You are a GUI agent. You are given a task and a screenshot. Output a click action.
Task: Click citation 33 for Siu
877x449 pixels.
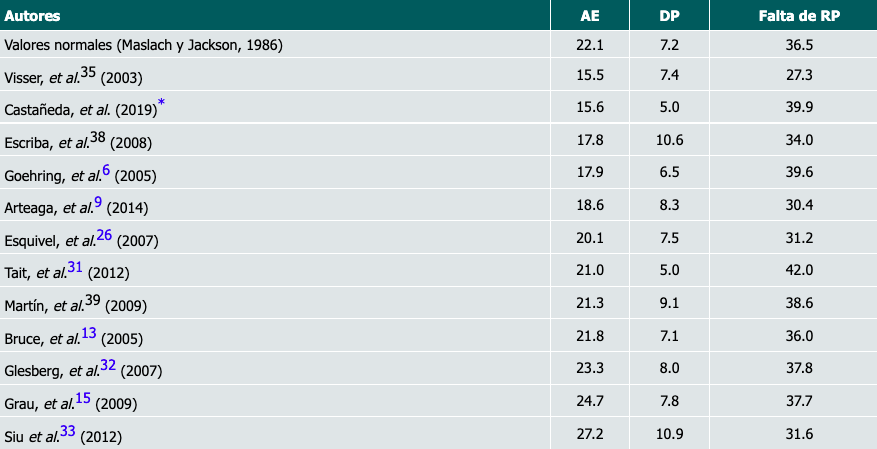coord(67,431)
